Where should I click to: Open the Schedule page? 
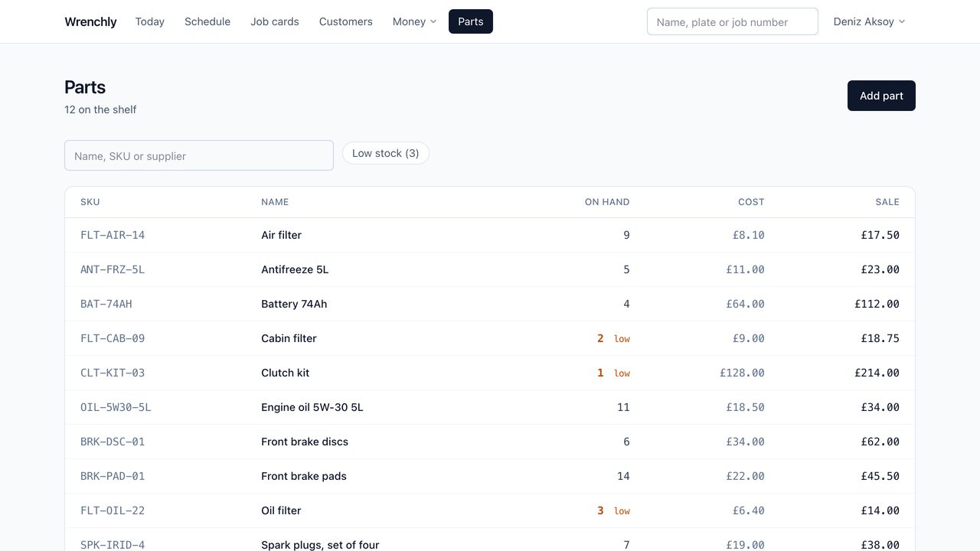[207, 21]
